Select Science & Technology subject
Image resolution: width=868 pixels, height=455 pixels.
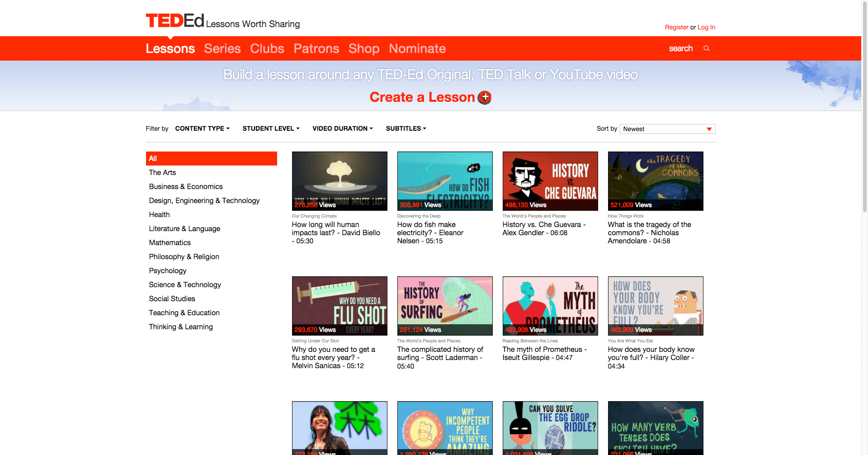click(x=185, y=284)
